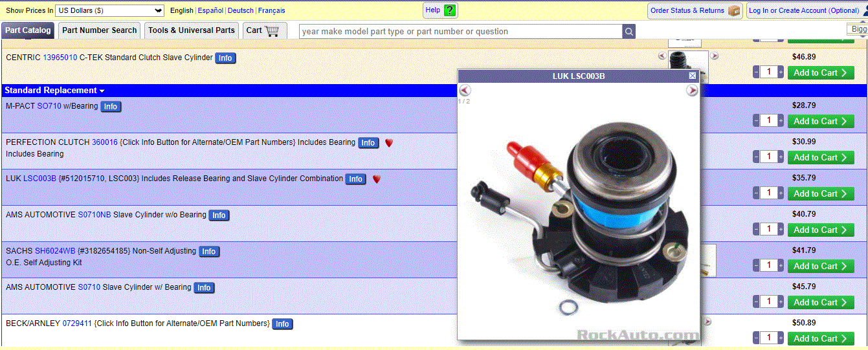Decrease quantity for PERFECTION CLUTCH 360016

(756, 157)
